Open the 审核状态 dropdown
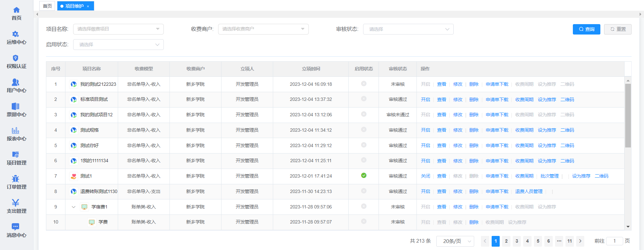The height and width of the screenshot is (250, 644). click(408, 29)
